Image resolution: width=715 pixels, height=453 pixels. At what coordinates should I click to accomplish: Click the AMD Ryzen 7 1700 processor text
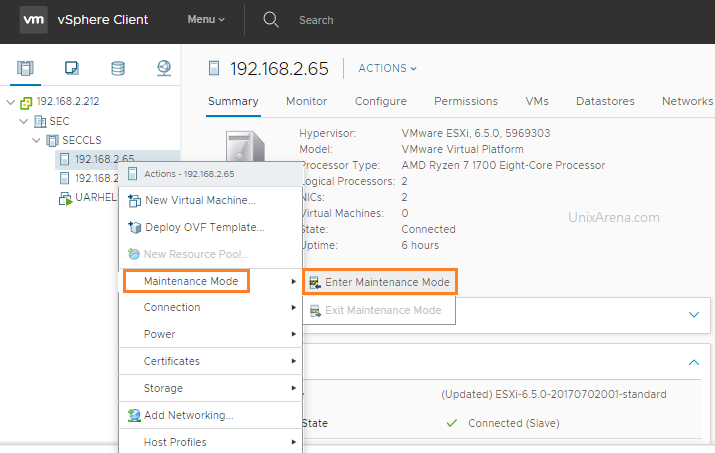click(x=503, y=165)
